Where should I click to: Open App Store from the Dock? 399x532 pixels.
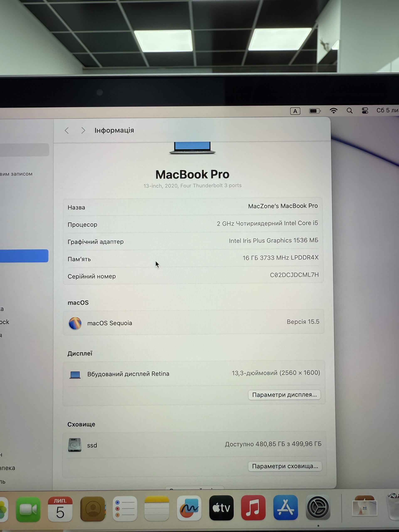pyautogui.click(x=286, y=507)
